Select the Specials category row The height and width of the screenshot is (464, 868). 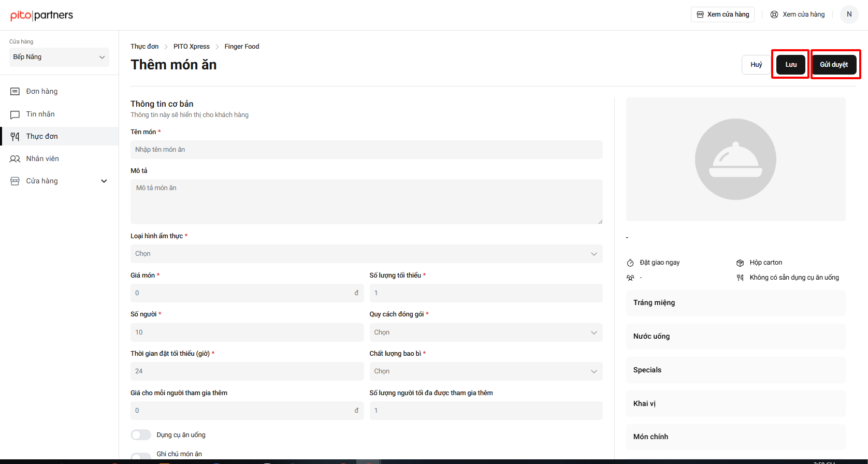[736, 370]
